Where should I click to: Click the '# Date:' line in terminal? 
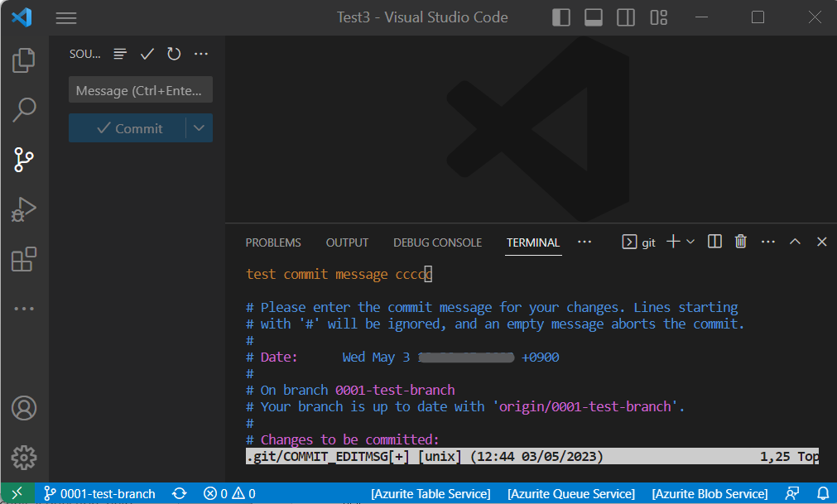click(x=402, y=357)
